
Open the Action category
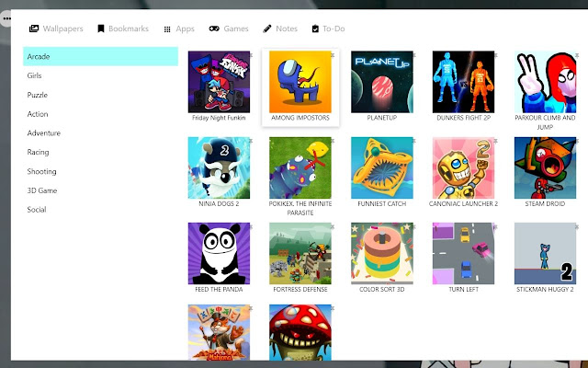pyautogui.click(x=100, y=114)
